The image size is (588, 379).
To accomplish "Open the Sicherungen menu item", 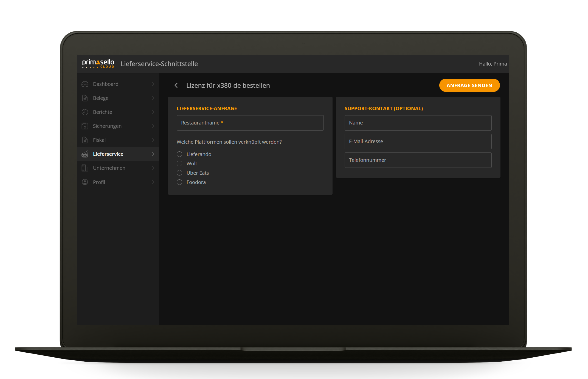I will pyautogui.click(x=107, y=126).
